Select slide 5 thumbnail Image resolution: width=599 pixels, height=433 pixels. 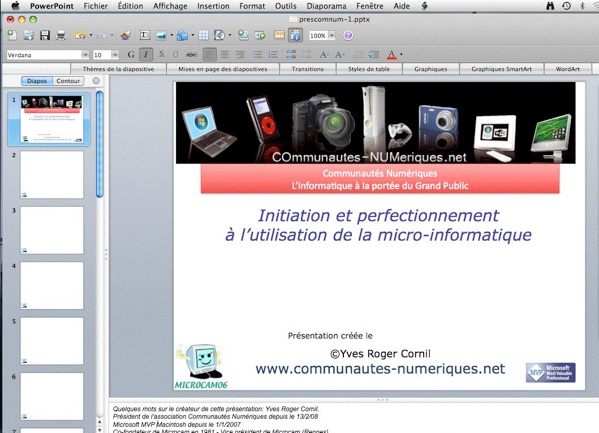pos(52,341)
